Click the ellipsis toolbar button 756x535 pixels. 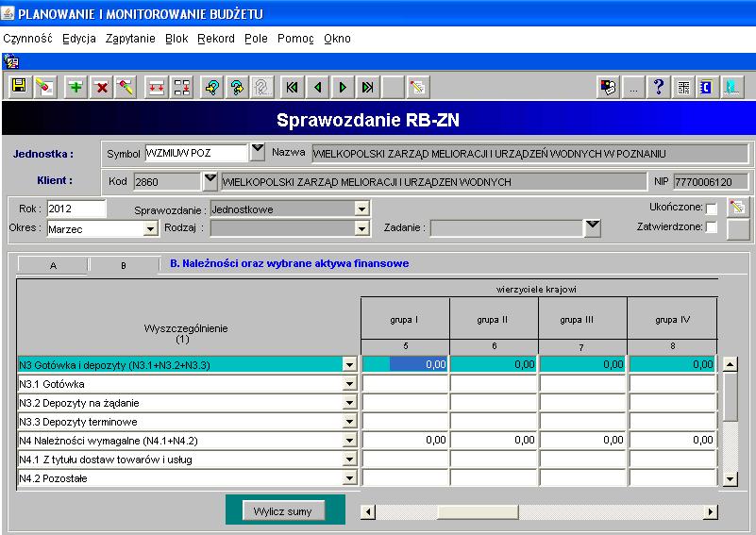click(x=633, y=87)
